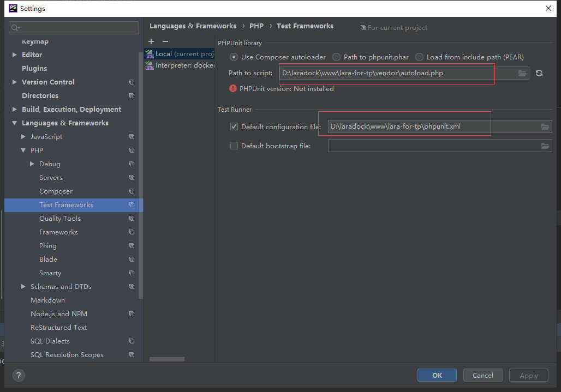Click project-level icon beside SQL Dialects
Image resolution: width=561 pixels, height=392 pixels.
coord(132,341)
